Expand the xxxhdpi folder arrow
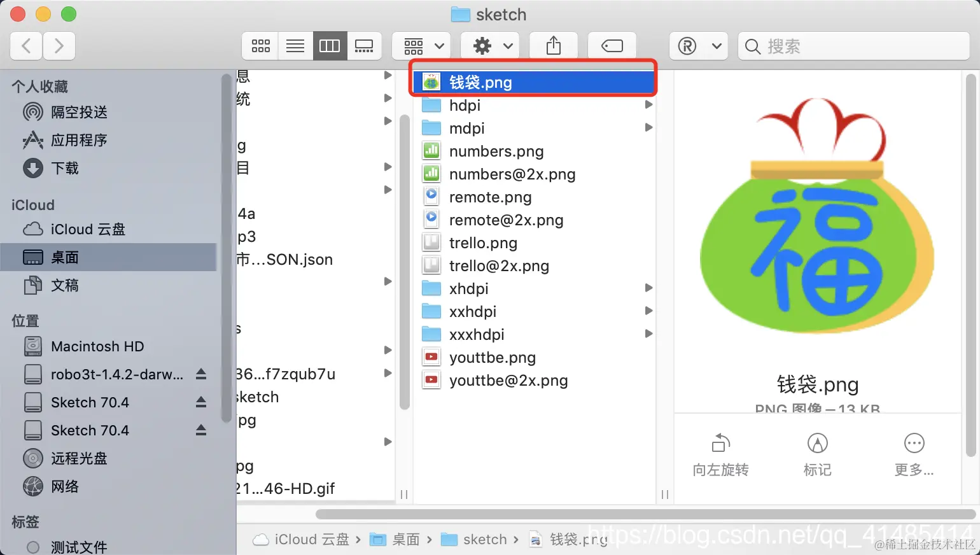This screenshot has width=980, height=555. click(x=648, y=334)
